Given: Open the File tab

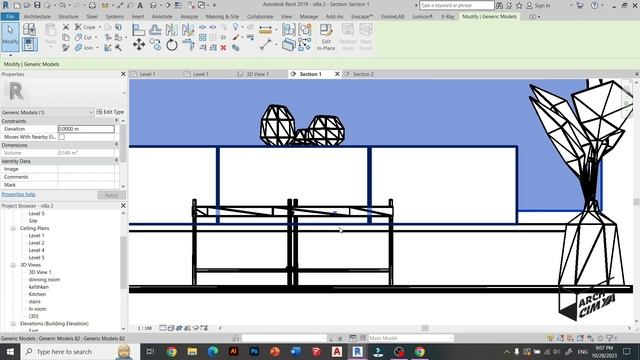Looking at the screenshot, I should pos(10,17).
